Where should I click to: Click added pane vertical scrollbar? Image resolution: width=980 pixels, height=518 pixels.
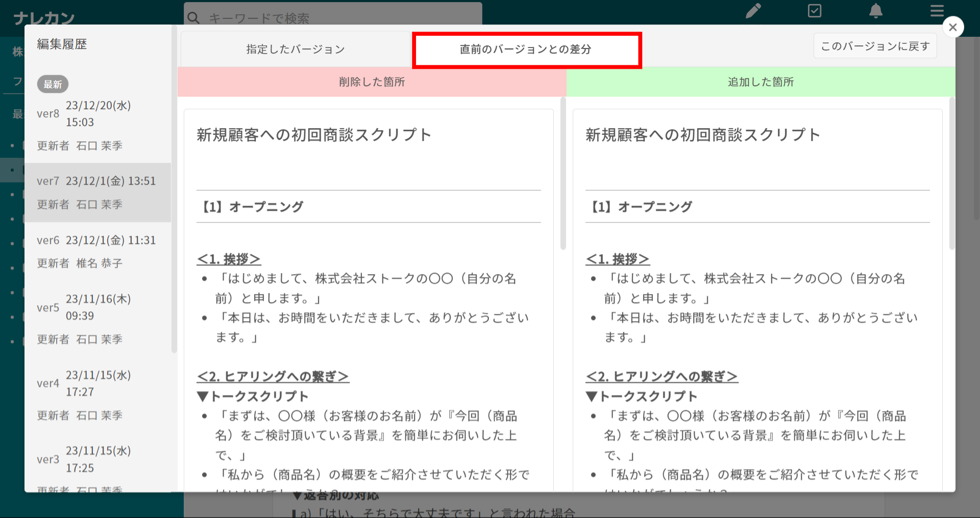click(952, 174)
